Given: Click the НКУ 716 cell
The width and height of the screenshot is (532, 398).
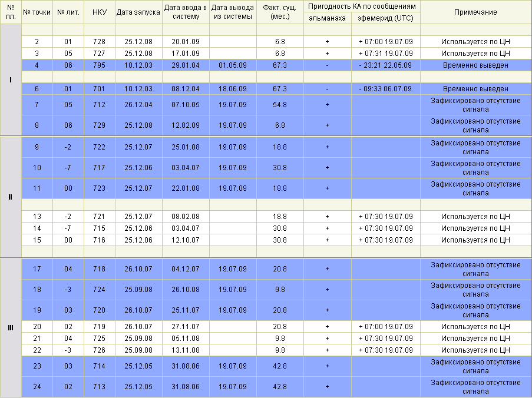Looking at the screenshot, I should 98,240.
